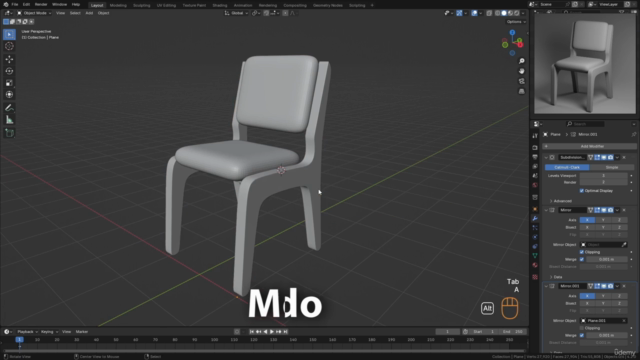Screen dimensions: 640x360
Task: Pick the Rotate tool
Action: pos(9,71)
